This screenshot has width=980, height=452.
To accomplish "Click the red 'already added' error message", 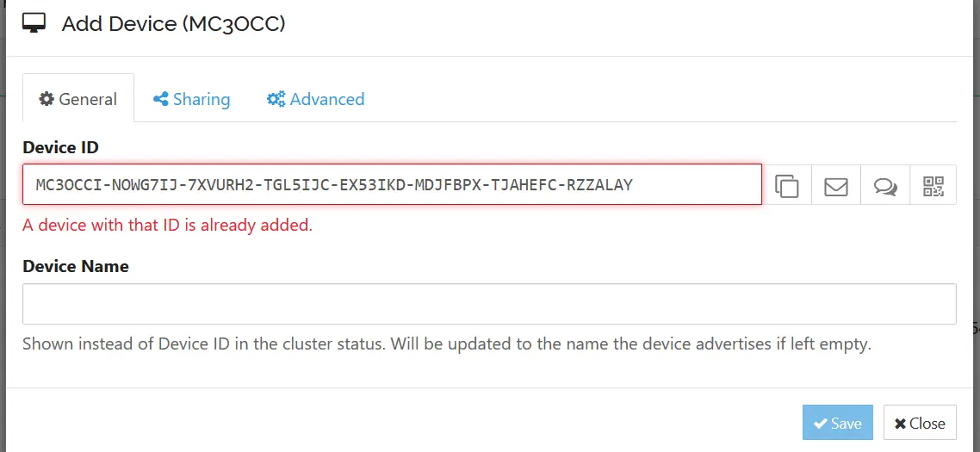I will click(167, 226).
